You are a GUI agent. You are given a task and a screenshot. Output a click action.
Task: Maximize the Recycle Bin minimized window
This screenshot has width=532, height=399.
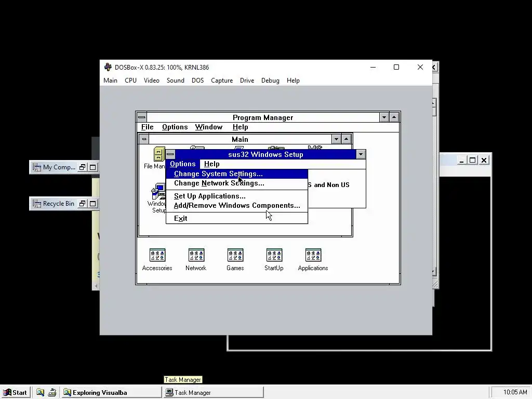click(x=92, y=204)
